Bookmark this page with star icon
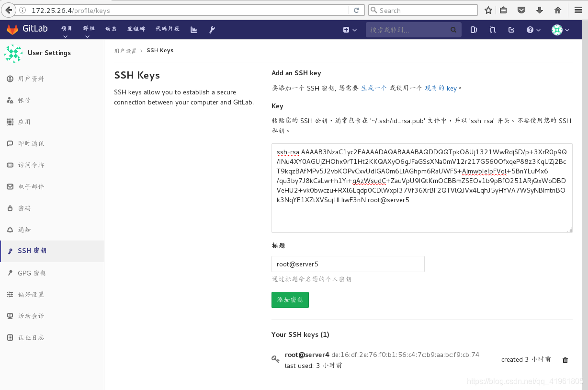 pos(488,10)
